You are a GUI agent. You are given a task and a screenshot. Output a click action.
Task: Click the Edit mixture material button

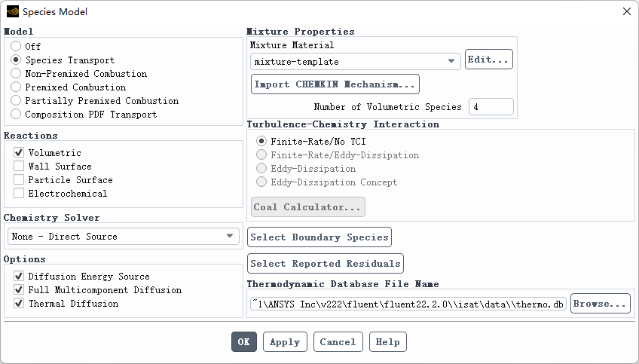pyautogui.click(x=488, y=60)
